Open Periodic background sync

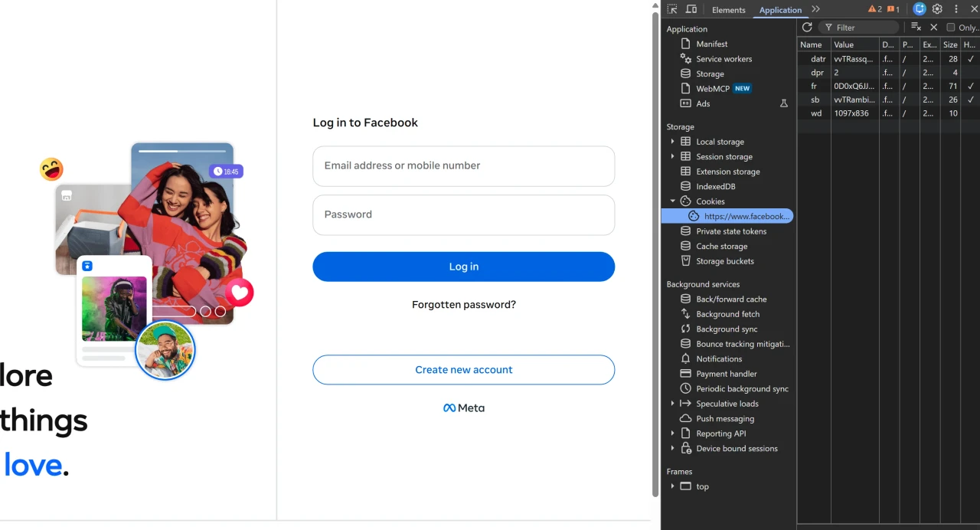coord(742,389)
